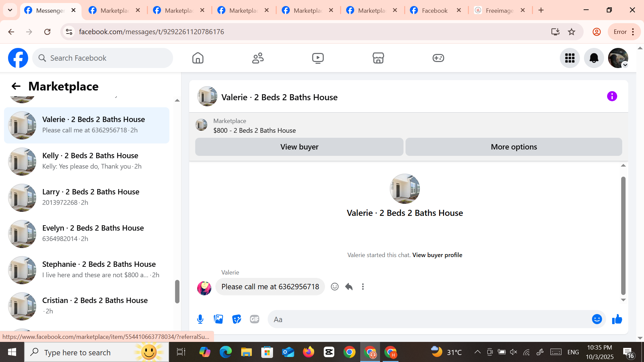This screenshot has width=644, height=362.
Task: Open the Windows Start menu
Action: 12,352
